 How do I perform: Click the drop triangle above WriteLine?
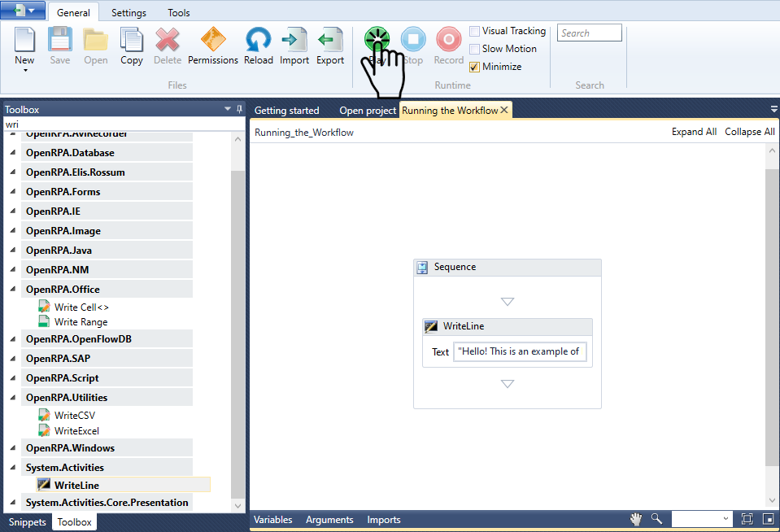[x=508, y=302]
